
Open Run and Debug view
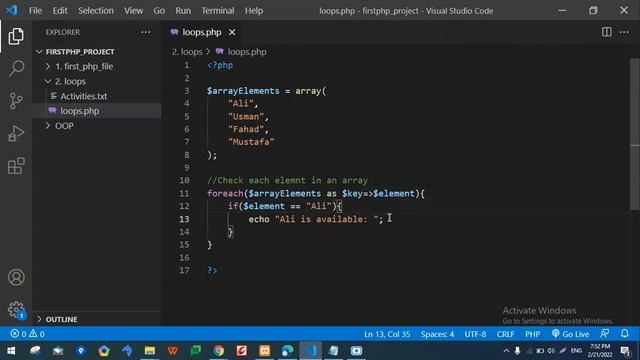click(16, 133)
